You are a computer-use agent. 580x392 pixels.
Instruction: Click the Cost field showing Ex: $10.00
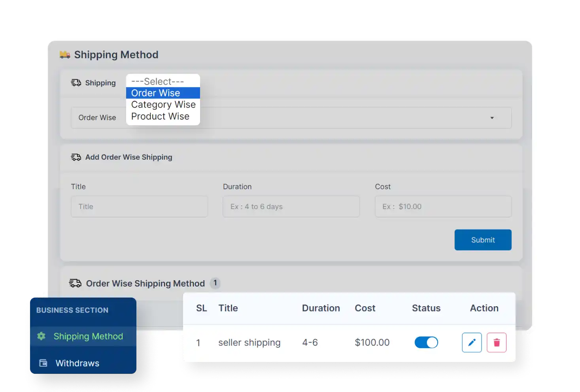tap(442, 206)
